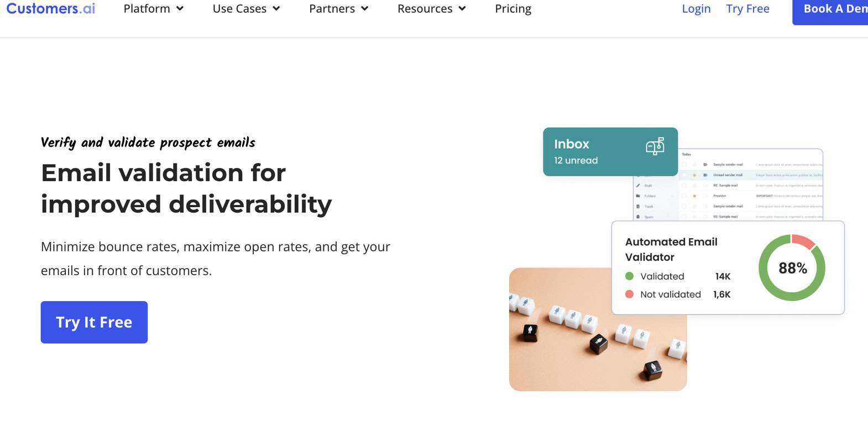Click the Customers.ai logo
868x442 pixels.
(50, 8)
